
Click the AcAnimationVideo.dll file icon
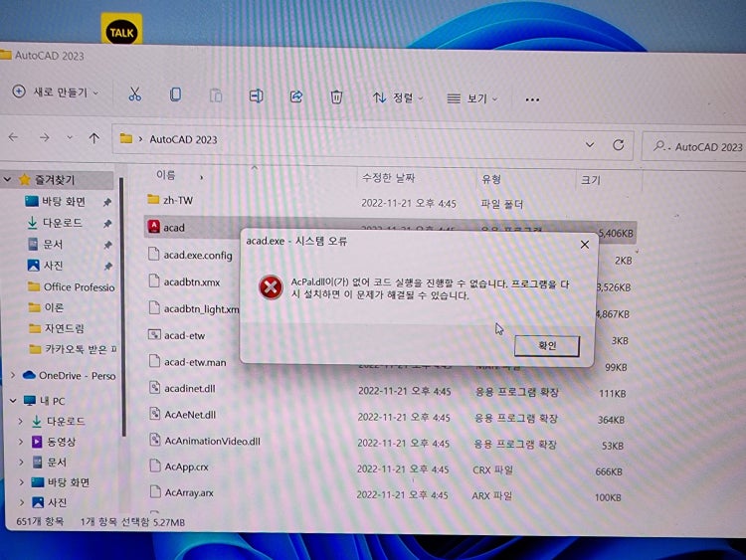click(154, 440)
